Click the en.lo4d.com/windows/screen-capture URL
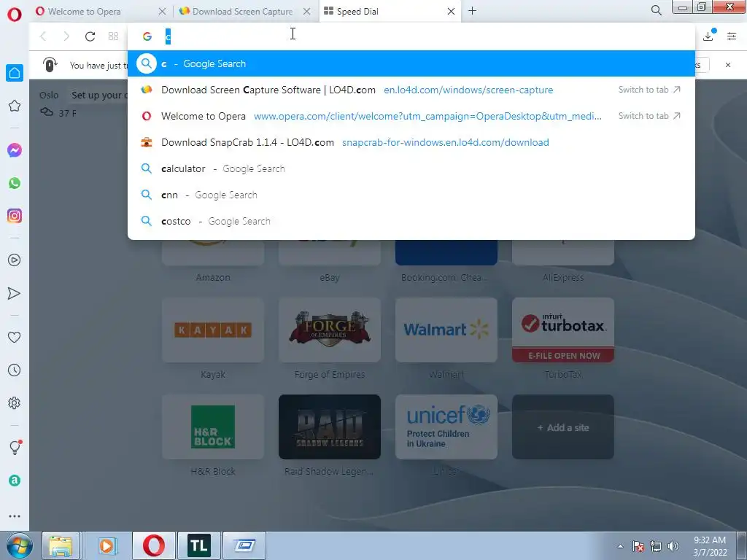 (x=468, y=90)
